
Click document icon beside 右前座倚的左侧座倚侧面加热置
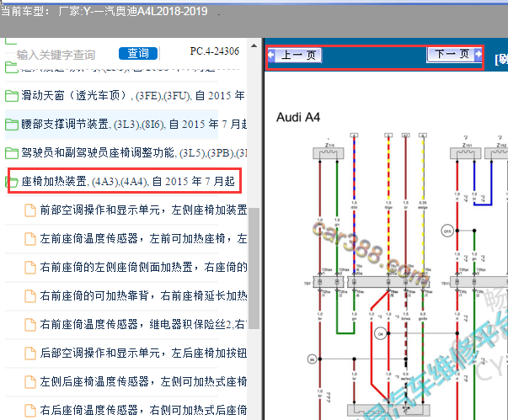click(x=30, y=268)
